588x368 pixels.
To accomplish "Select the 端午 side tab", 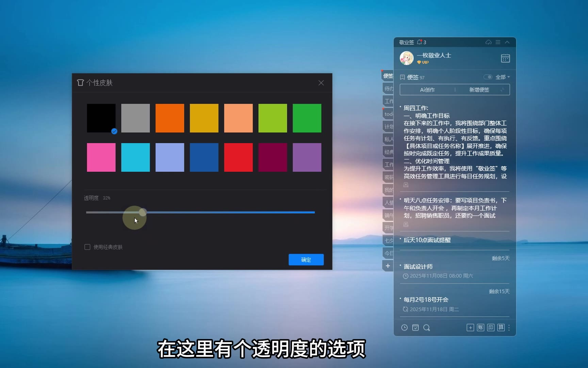I will pyautogui.click(x=388, y=215).
